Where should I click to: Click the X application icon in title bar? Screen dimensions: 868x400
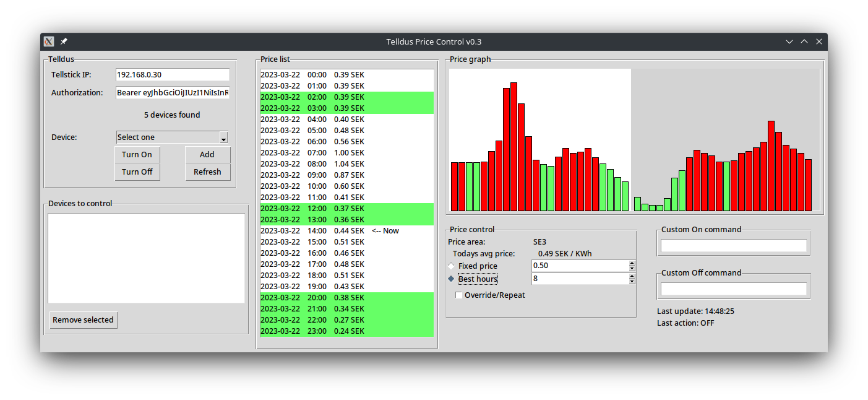click(49, 41)
